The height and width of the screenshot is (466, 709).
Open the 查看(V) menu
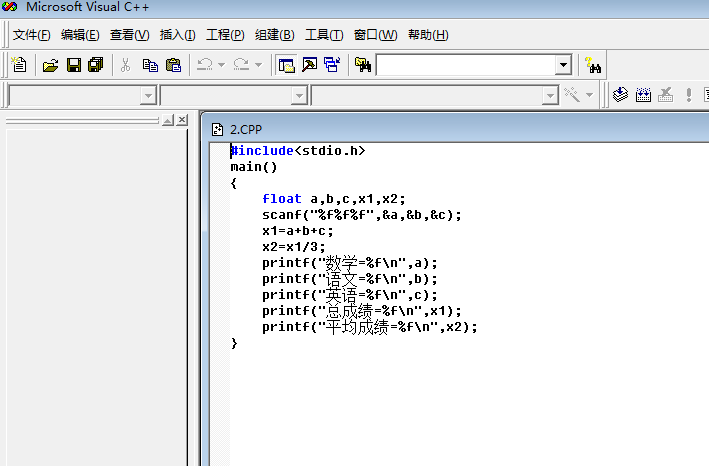(129, 35)
